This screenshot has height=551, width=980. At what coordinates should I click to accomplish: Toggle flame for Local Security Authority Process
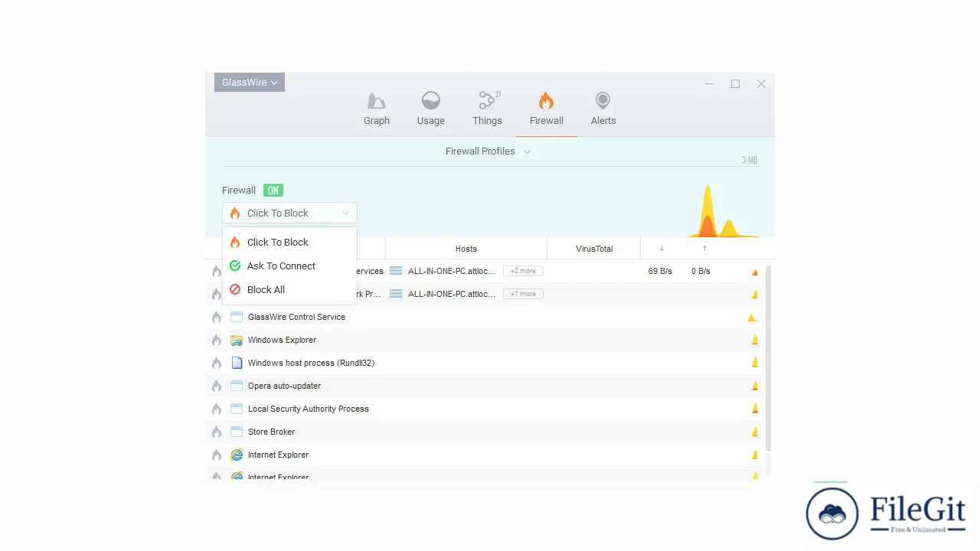coord(217,409)
